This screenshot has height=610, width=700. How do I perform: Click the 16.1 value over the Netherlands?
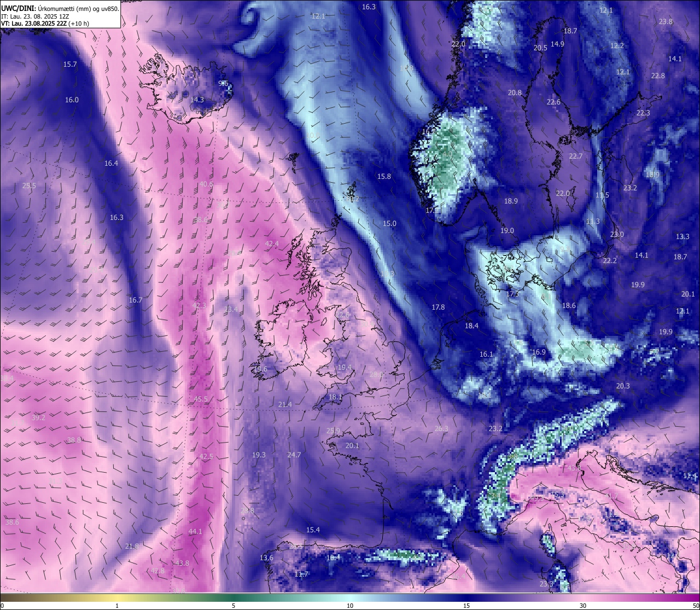[486, 354]
